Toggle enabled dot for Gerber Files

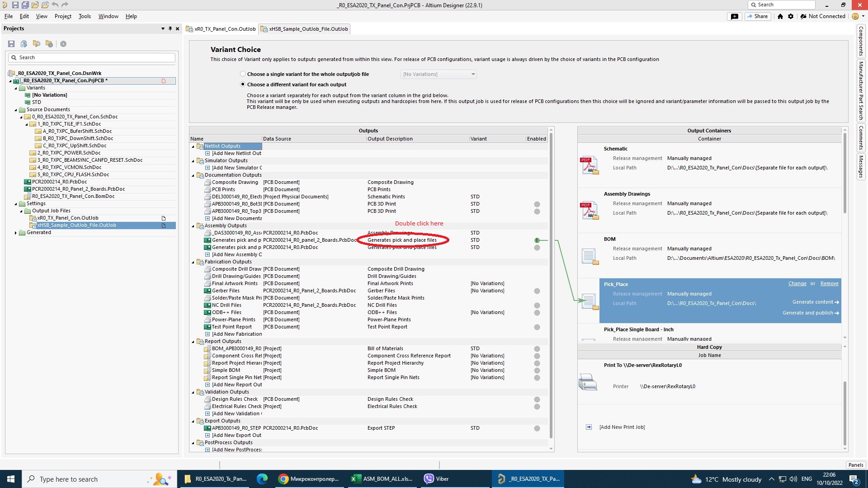537,291
